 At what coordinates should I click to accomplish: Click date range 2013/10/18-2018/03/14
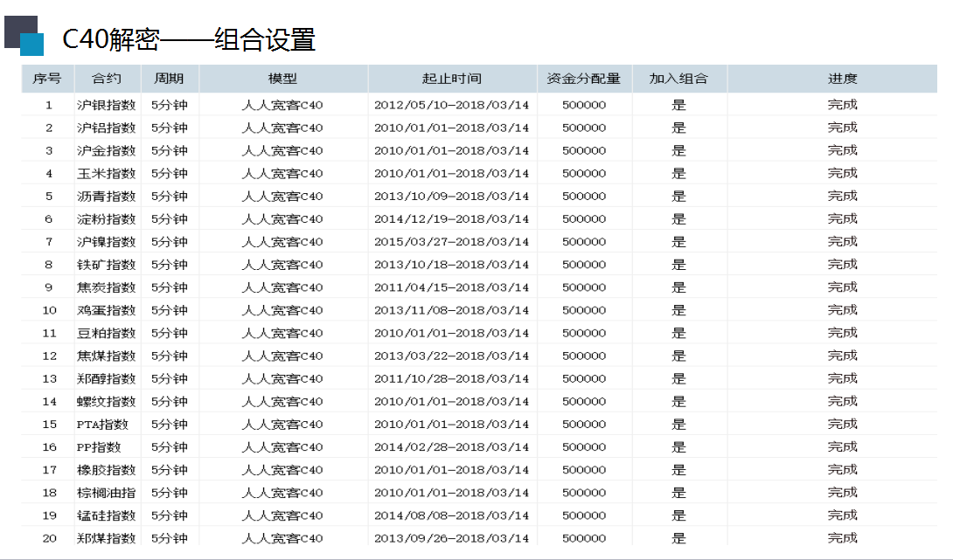point(451,265)
